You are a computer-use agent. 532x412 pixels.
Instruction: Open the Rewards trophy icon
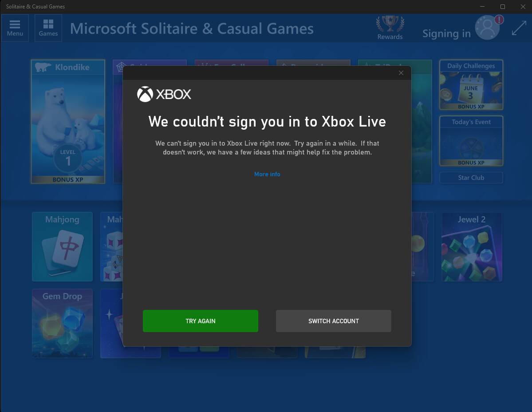pos(390,28)
